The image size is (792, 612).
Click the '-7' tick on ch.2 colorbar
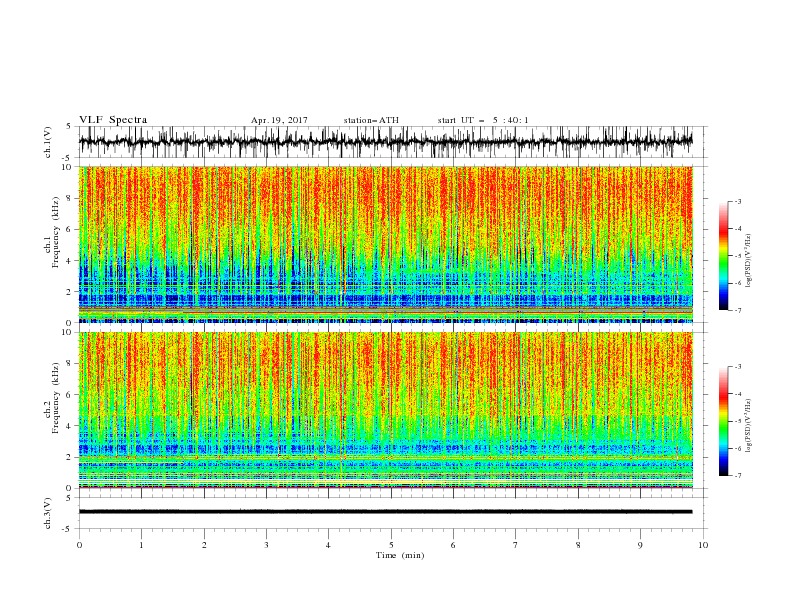(x=737, y=476)
